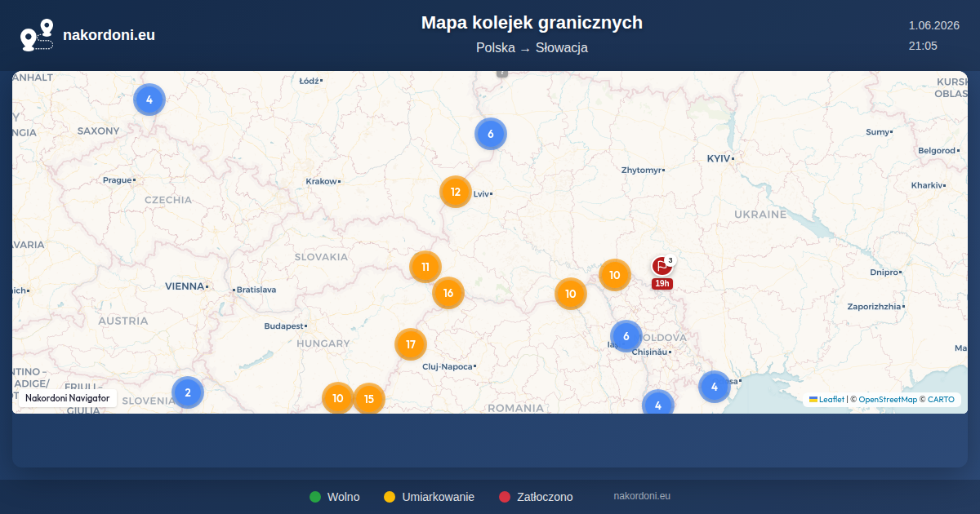The width and height of the screenshot is (980, 514).
Task: Click the KYIV city label
Action: coord(719,157)
